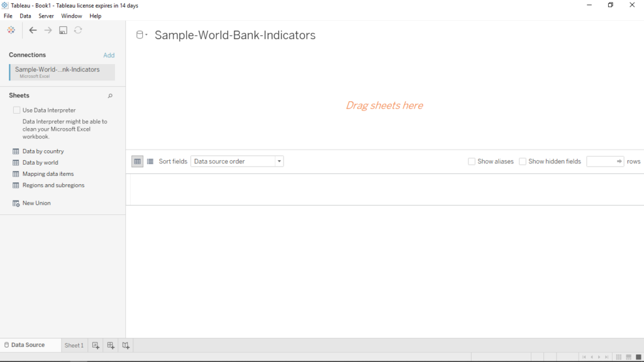Go to the Sheet 1 tab
Screen dimensions: 644x362
(74, 345)
